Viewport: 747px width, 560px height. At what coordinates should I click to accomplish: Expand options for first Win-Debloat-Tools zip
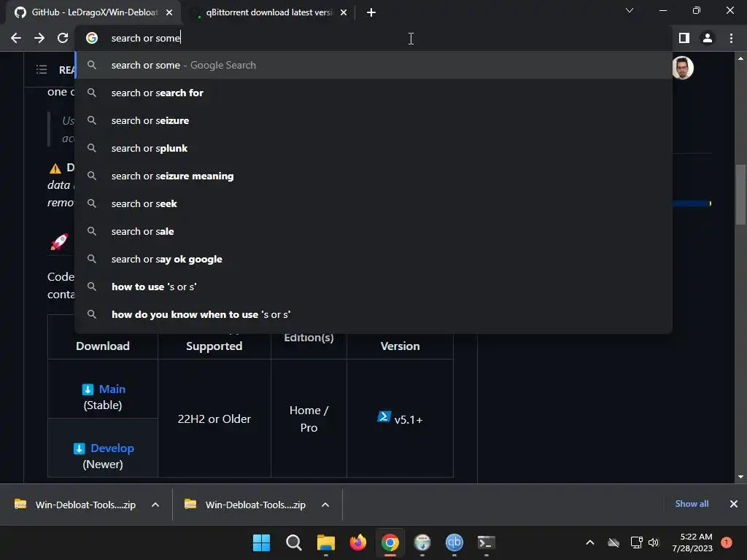[155, 505]
